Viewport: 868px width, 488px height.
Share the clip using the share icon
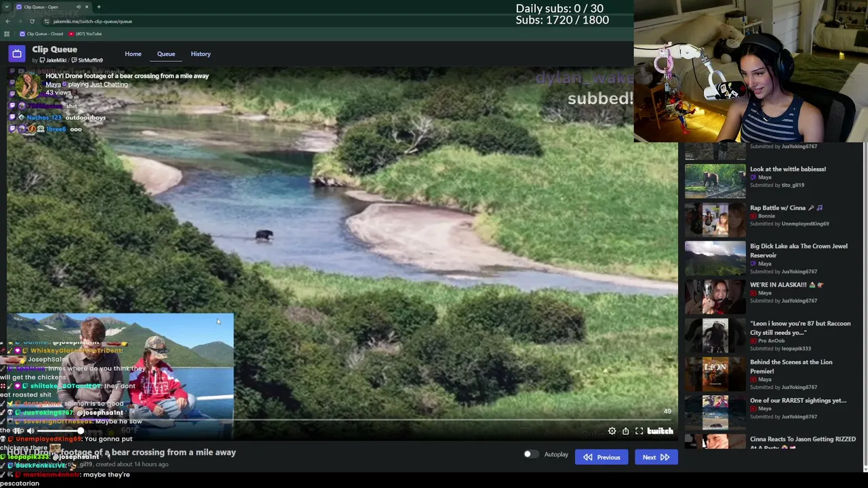[x=625, y=431]
